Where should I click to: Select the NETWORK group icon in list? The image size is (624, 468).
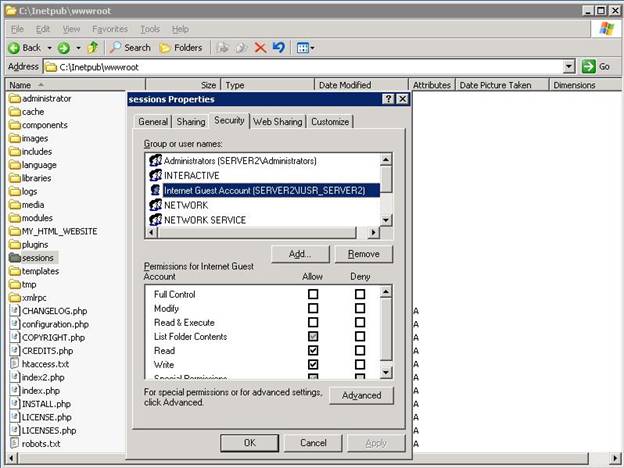click(x=155, y=205)
